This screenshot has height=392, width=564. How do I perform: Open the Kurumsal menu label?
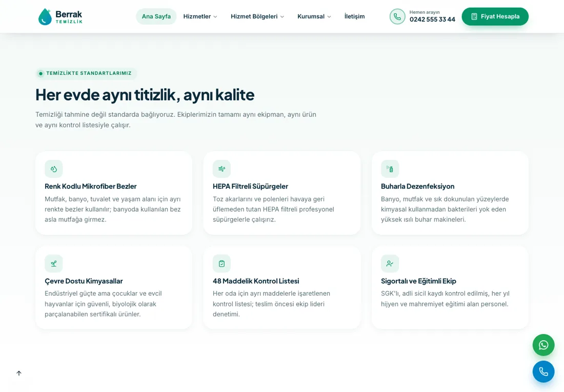click(311, 16)
